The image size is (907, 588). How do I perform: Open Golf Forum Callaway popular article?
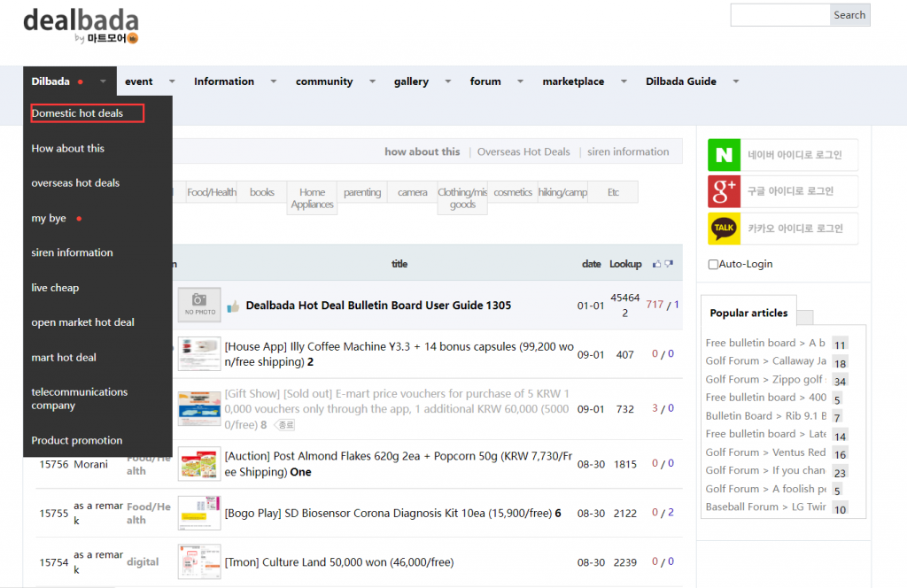(x=766, y=361)
